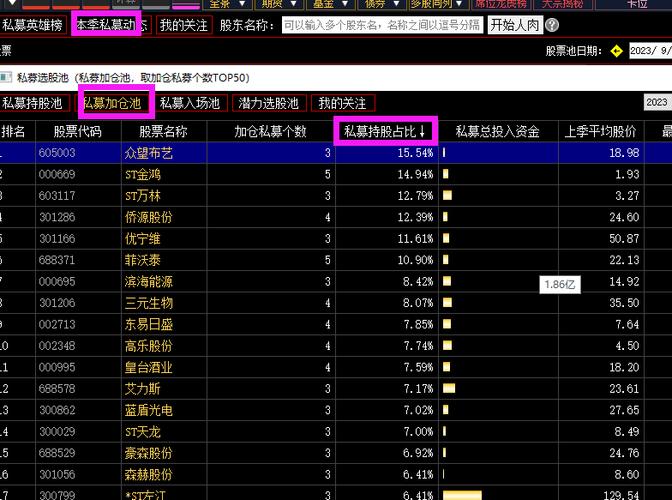672x500 pixels.
Task: Click the average price 50.87 cell
Action: 624,239
